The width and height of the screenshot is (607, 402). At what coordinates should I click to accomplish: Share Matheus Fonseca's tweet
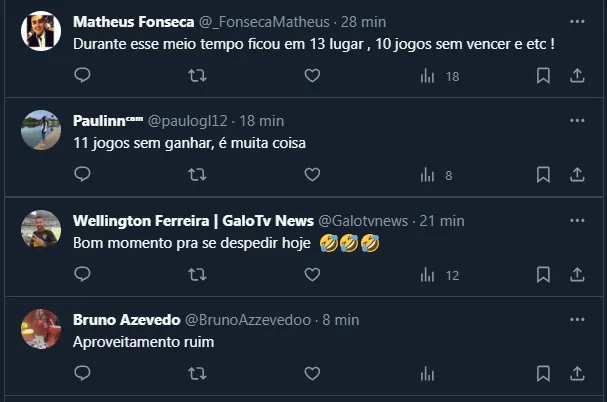[x=577, y=75]
